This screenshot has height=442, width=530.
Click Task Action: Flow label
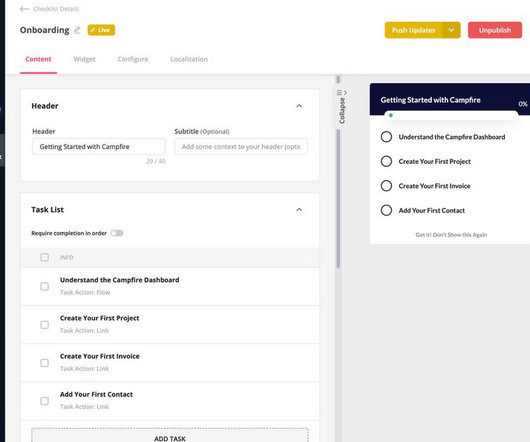click(85, 293)
